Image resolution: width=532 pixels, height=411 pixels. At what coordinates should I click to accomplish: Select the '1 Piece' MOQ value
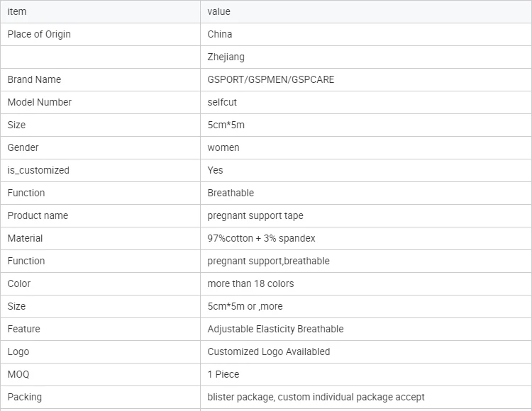point(223,374)
